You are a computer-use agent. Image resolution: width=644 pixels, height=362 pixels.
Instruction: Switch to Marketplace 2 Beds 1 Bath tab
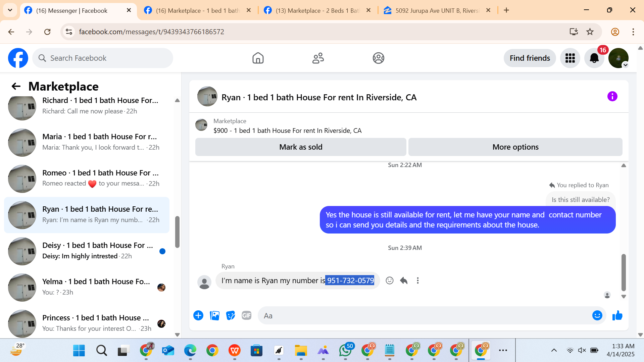pyautogui.click(x=317, y=10)
